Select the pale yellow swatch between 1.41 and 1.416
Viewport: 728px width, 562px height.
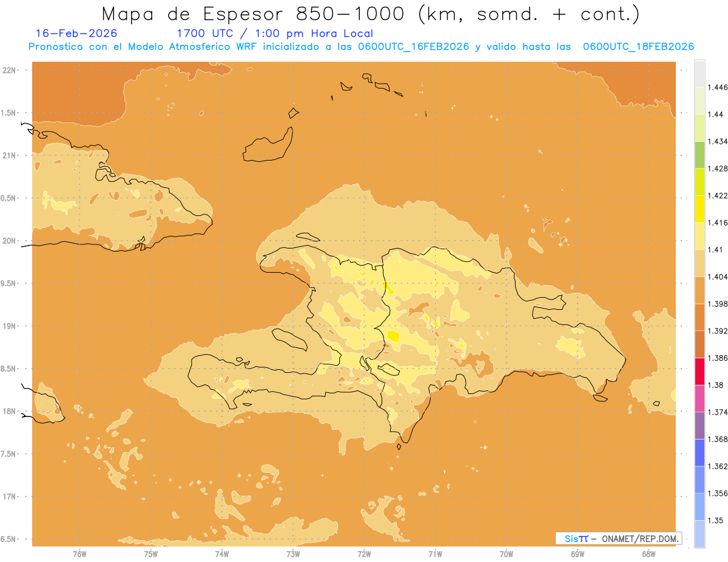[x=699, y=236]
